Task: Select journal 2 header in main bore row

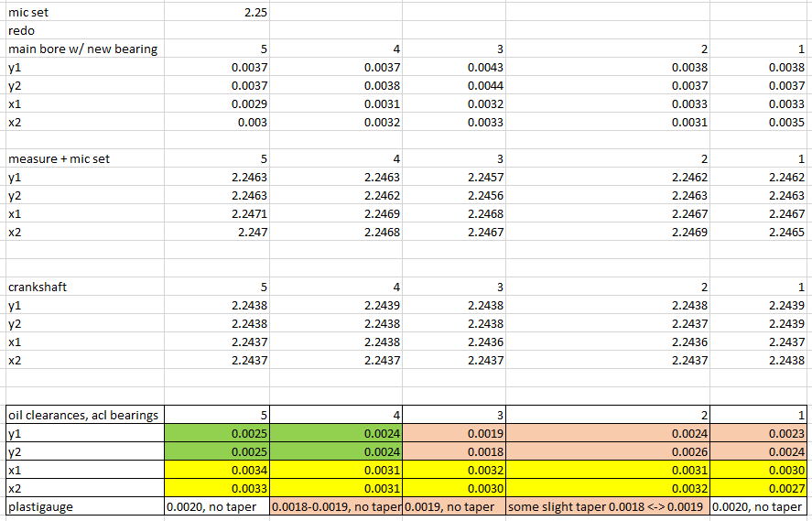Action: (608, 49)
